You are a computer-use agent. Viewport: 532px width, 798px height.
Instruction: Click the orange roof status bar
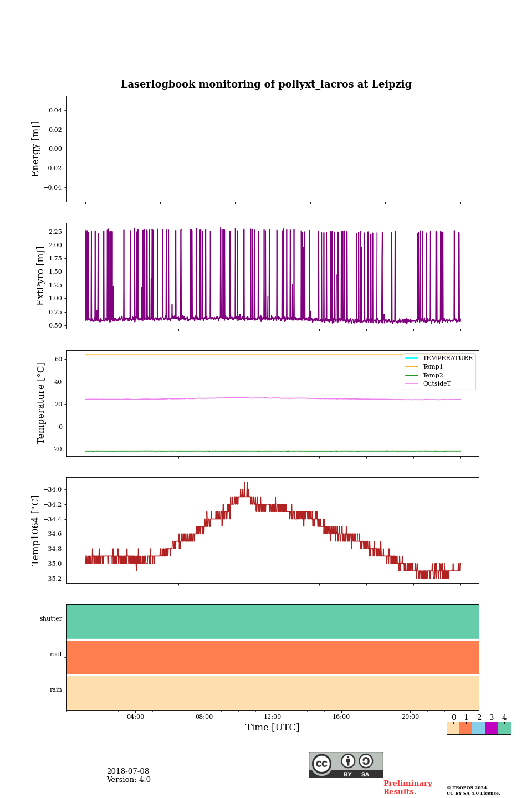click(x=273, y=657)
